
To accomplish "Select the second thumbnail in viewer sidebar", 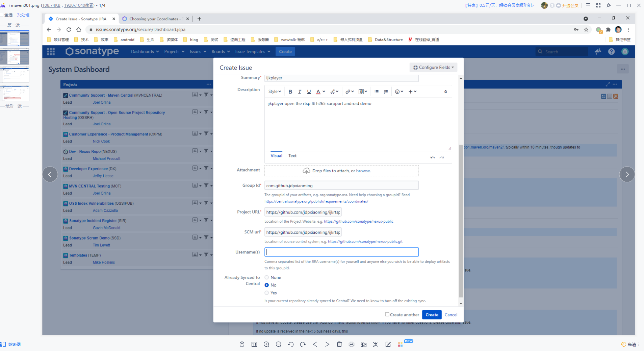I will click(15, 56).
